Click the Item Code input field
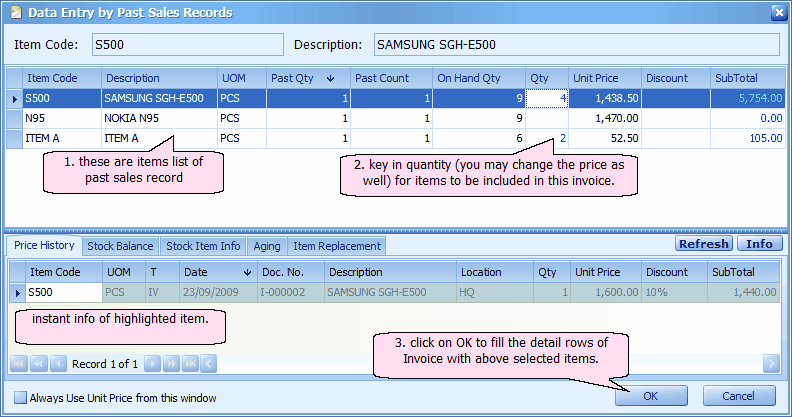The height and width of the screenshot is (417, 792). (188, 44)
